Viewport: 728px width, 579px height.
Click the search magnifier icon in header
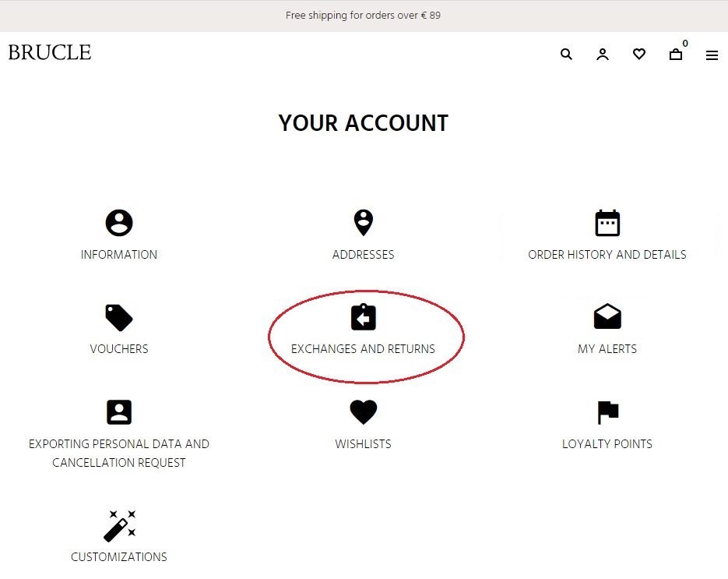pyautogui.click(x=566, y=55)
